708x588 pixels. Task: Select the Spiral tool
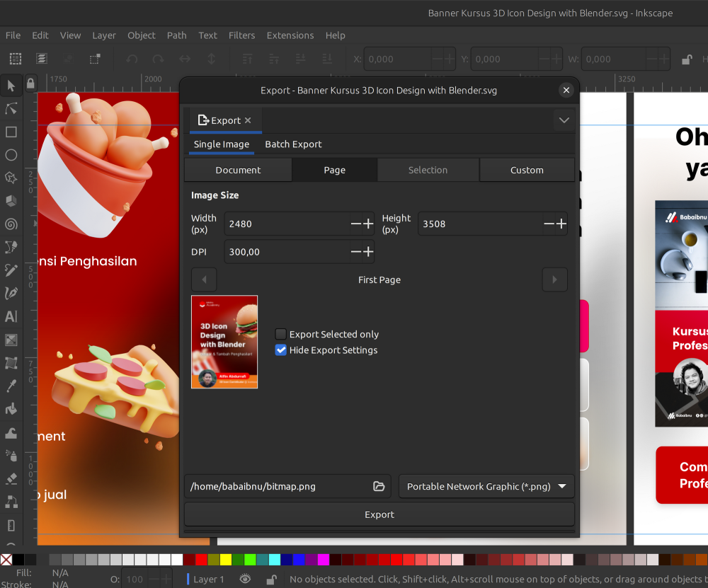11,224
